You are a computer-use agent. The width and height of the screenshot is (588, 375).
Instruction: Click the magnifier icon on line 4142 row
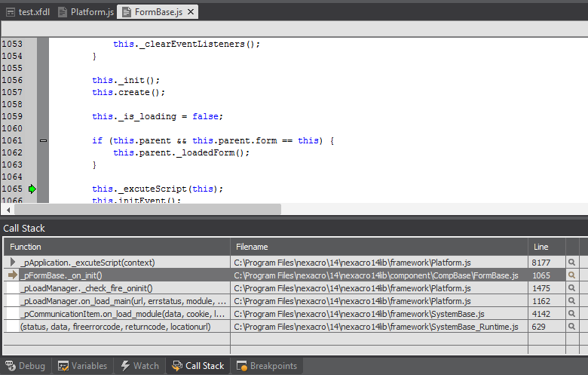[571, 313]
